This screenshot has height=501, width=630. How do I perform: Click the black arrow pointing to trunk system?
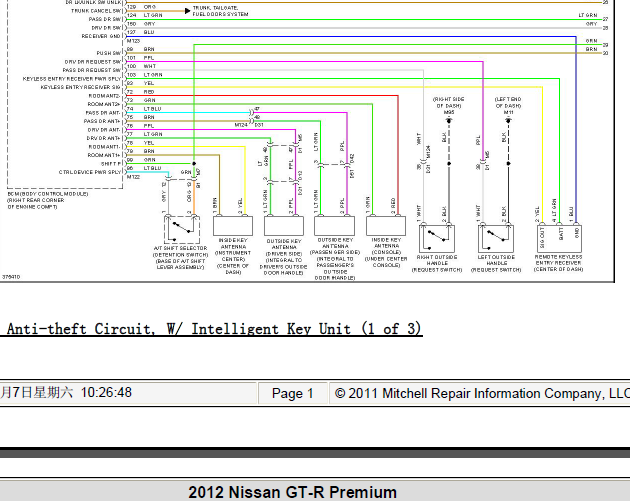pos(187,11)
